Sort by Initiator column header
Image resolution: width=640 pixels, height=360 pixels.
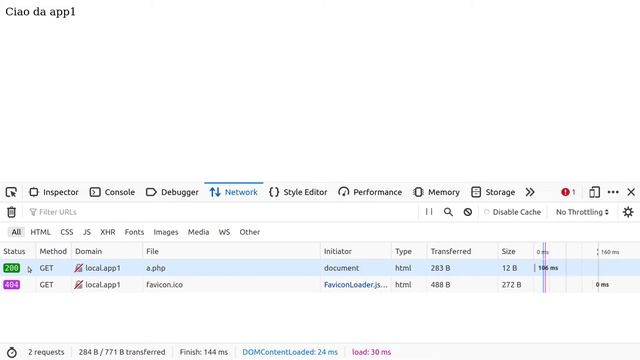(356, 251)
